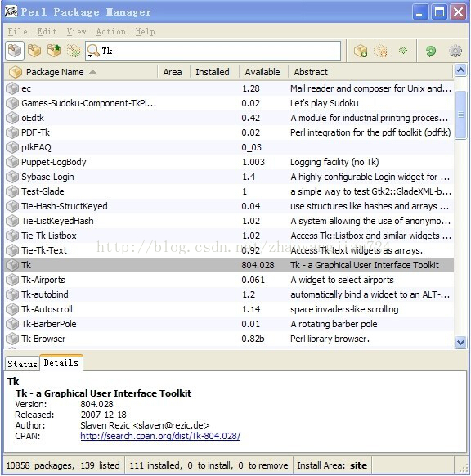Click the package icon of Tie-Hash-StructKeyed row

(x=12, y=206)
